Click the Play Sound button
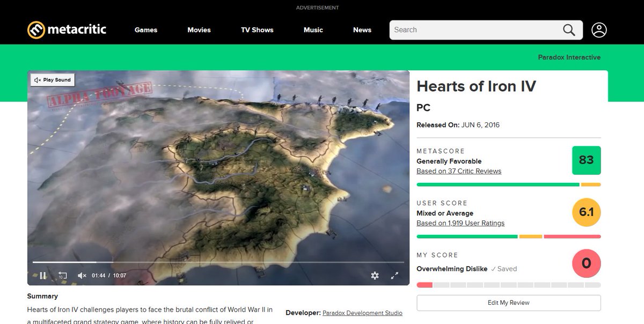Image resolution: width=644 pixels, height=324 pixels. click(52, 80)
